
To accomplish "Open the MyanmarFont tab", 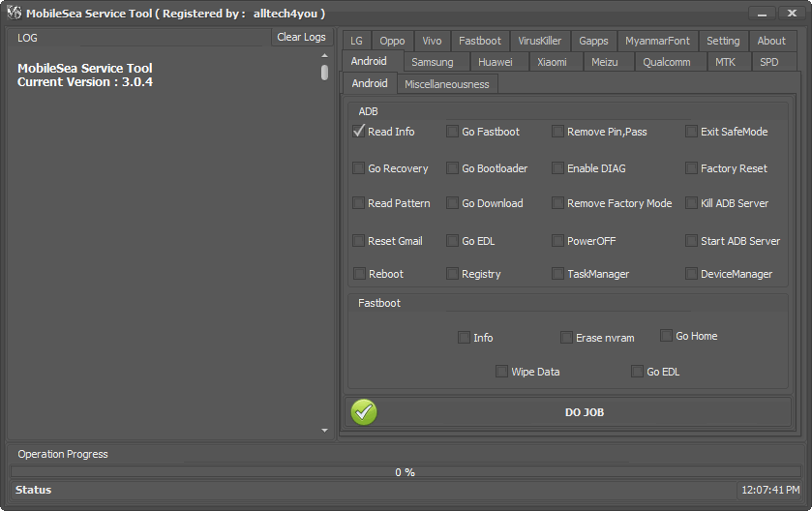I will point(657,41).
